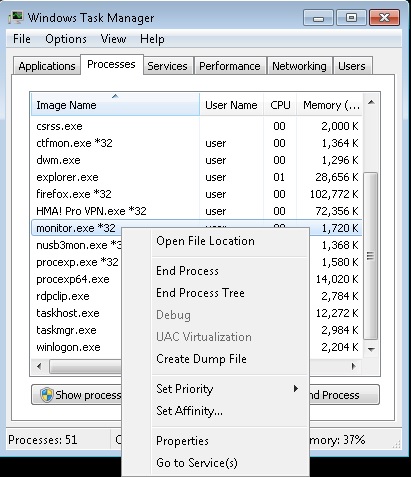The height and width of the screenshot is (477, 411).
Task: Select the explorer.exe process
Action: [x=197, y=177]
